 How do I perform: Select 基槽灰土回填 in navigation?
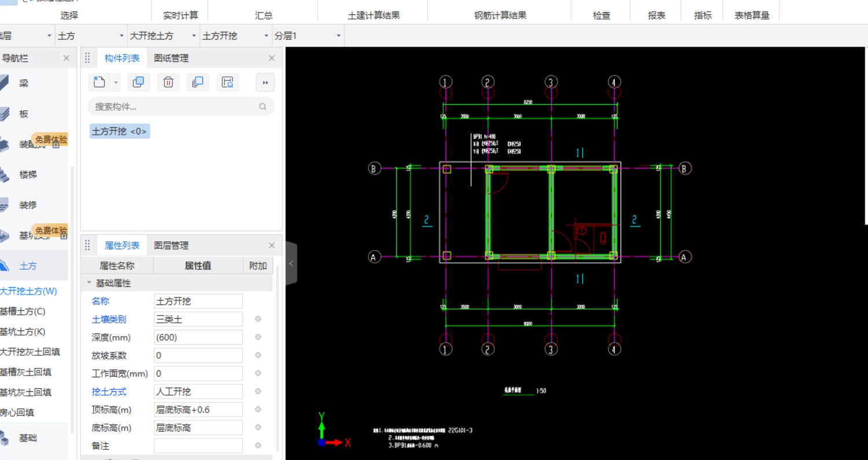25,372
